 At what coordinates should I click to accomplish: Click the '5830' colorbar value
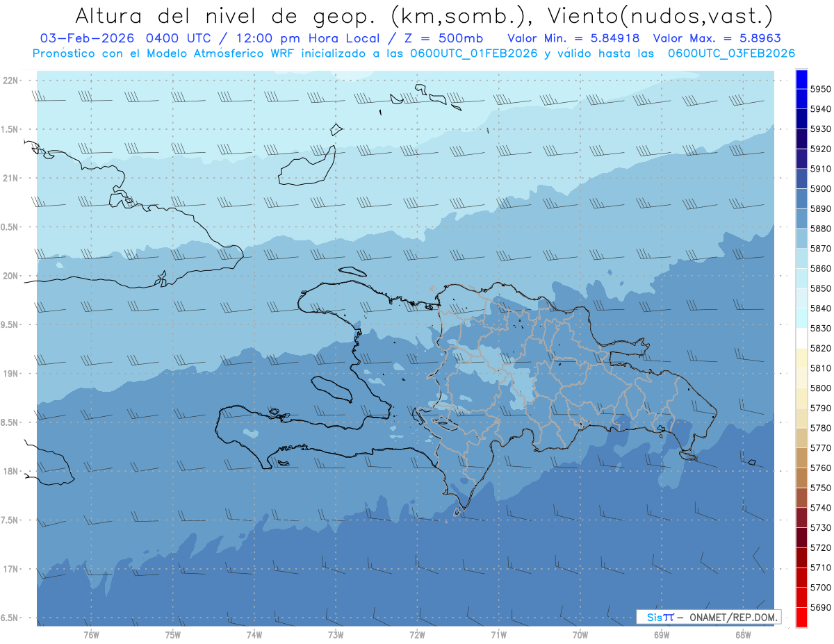pos(821,328)
